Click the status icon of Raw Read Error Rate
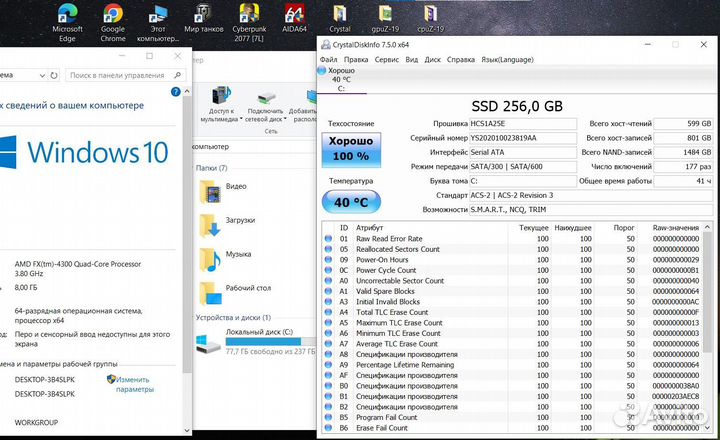 pos(328,239)
